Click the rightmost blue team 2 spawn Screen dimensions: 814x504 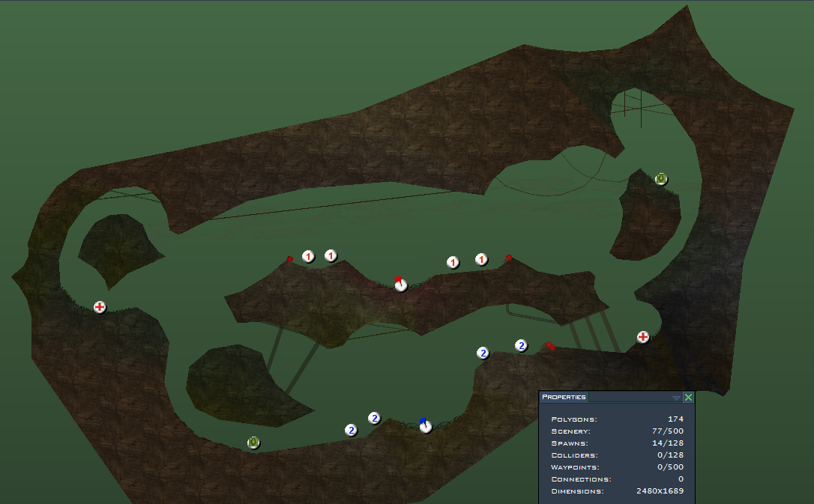(x=521, y=345)
